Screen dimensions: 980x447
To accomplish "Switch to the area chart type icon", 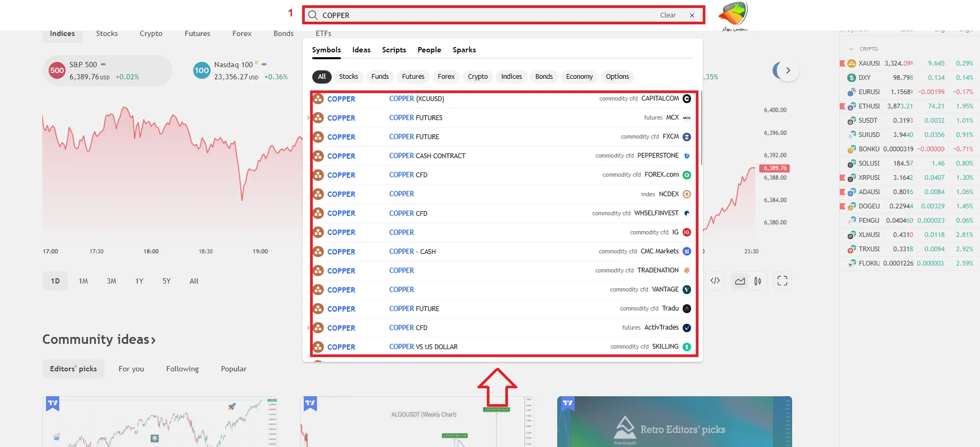I will (x=740, y=281).
